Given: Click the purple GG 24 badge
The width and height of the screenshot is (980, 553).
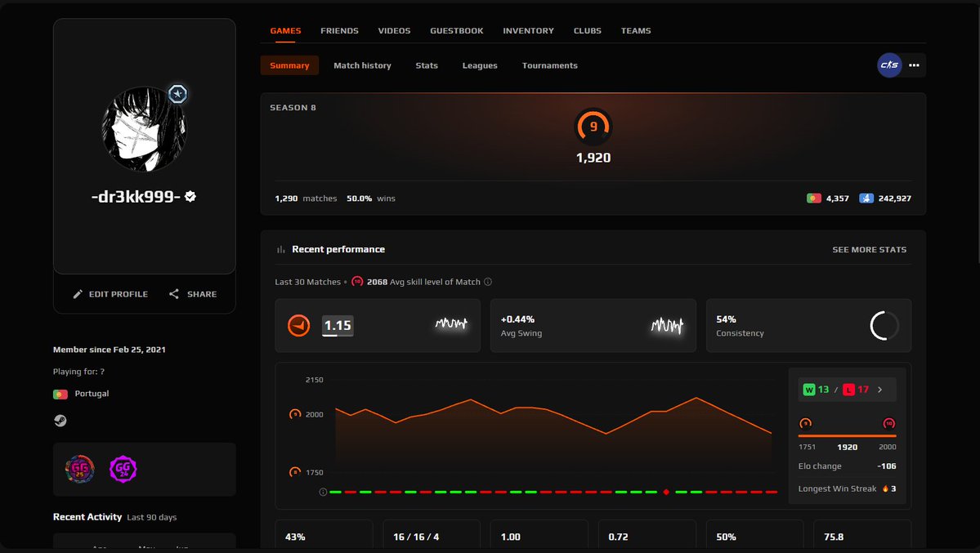Looking at the screenshot, I should [123, 469].
